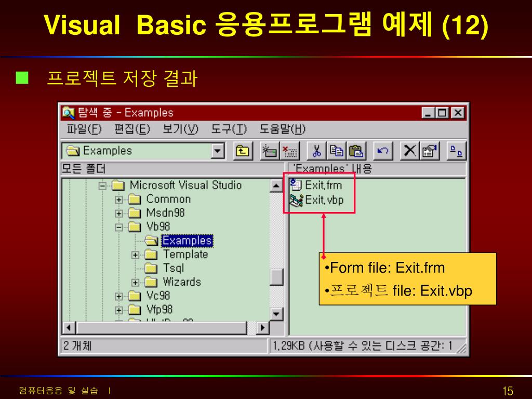Expand the Wizards folder node
The width and height of the screenshot is (532, 399).
(135, 283)
